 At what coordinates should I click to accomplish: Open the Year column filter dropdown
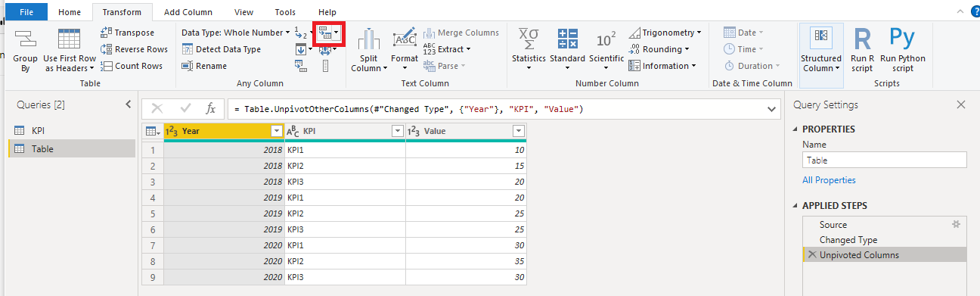tap(276, 131)
